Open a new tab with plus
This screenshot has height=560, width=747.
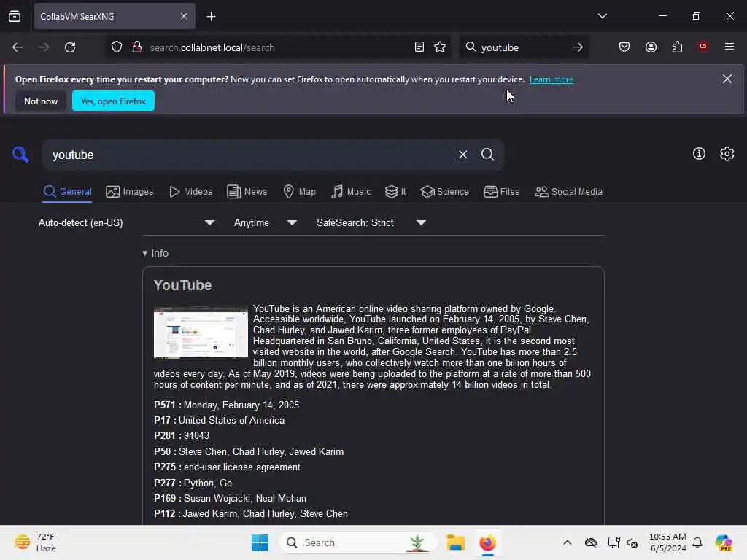tap(211, 17)
